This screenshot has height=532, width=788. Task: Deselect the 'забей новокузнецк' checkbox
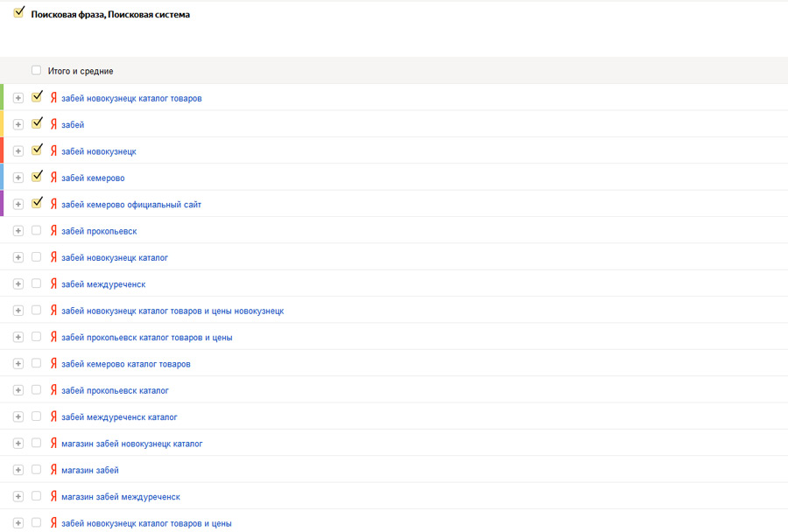point(36,150)
